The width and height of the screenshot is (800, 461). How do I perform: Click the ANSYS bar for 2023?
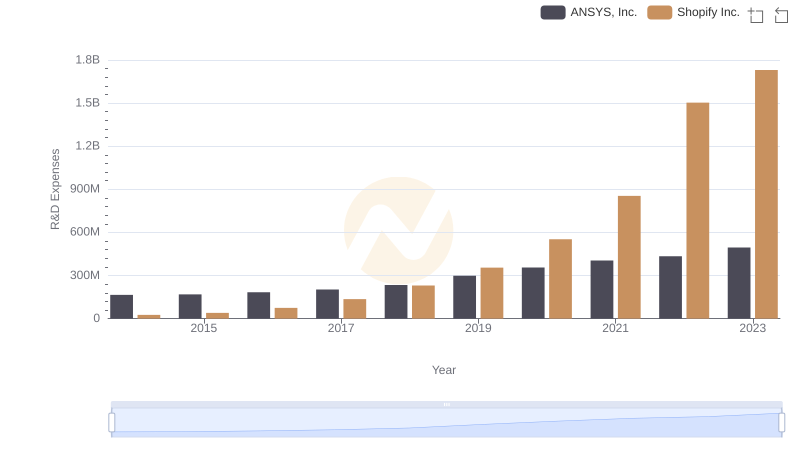pos(739,283)
